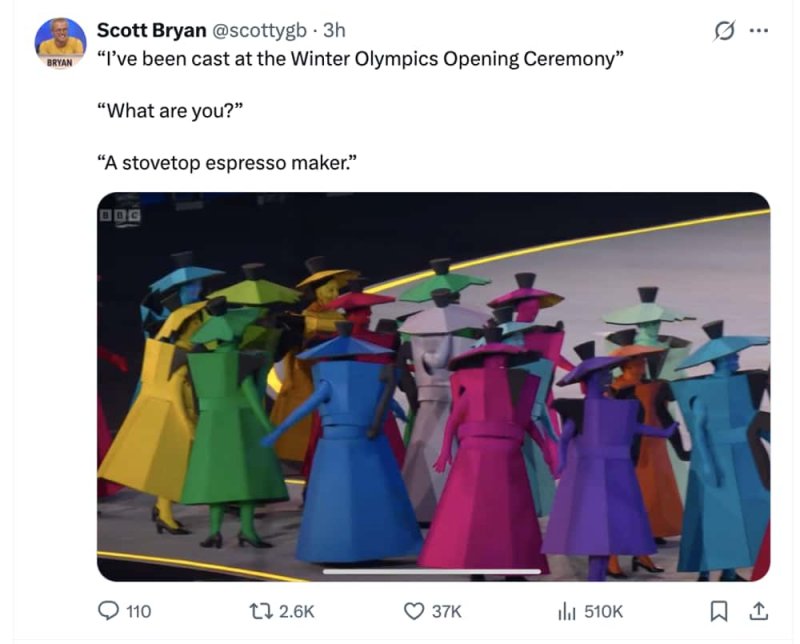
Task: Bookmark this tweet
Action: [719, 611]
